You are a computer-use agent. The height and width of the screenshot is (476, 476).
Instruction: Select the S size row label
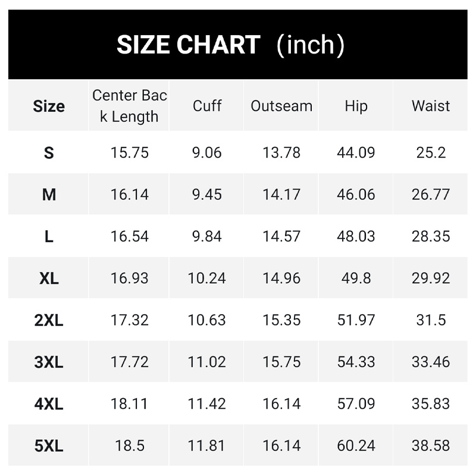49,152
